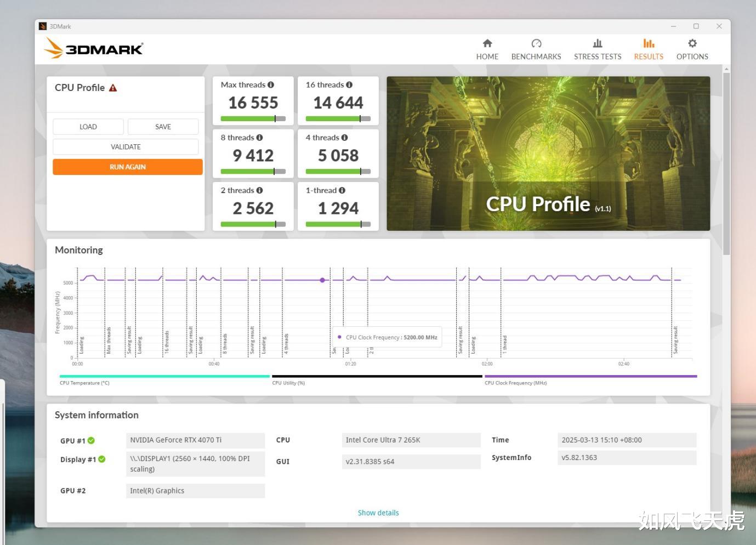Click the CPU Profile panel title
This screenshot has height=545, width=756.
click(x=79, y=88)
